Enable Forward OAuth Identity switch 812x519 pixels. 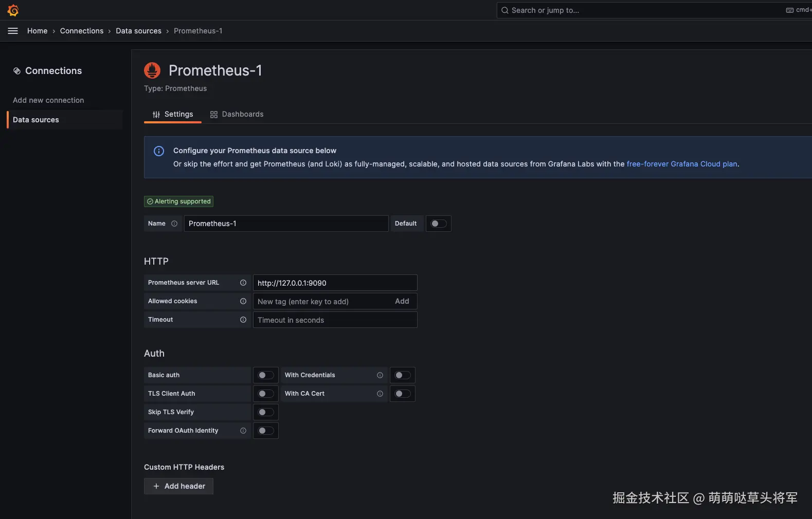(266, 431)
